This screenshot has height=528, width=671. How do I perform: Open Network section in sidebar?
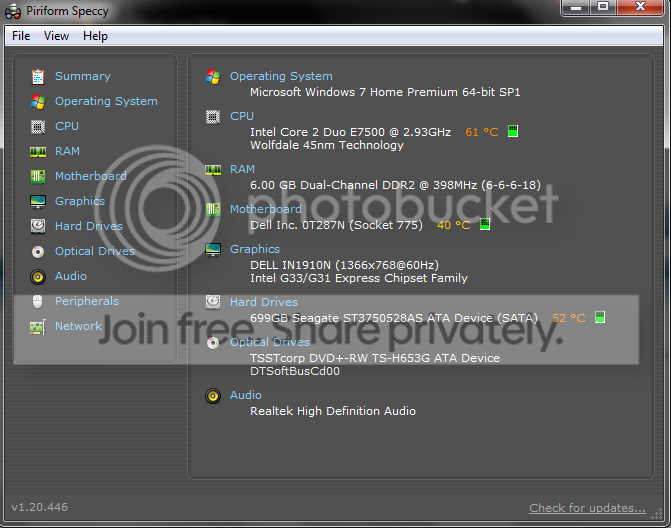coord(78,326)
